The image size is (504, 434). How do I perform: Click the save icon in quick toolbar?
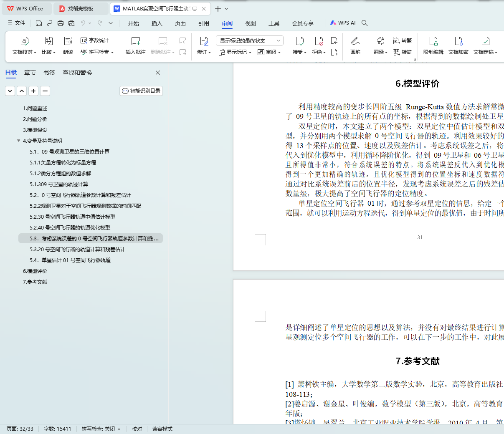(39, 23)
